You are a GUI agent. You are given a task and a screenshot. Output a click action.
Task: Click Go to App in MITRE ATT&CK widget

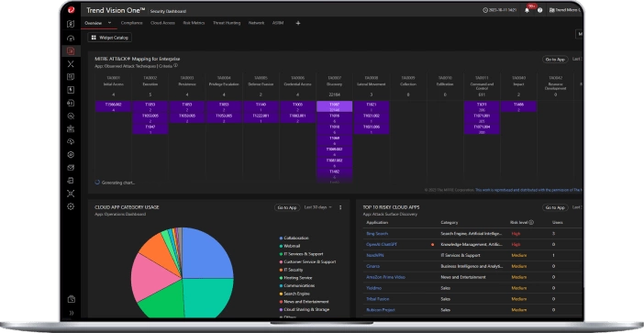pos(555,60)
